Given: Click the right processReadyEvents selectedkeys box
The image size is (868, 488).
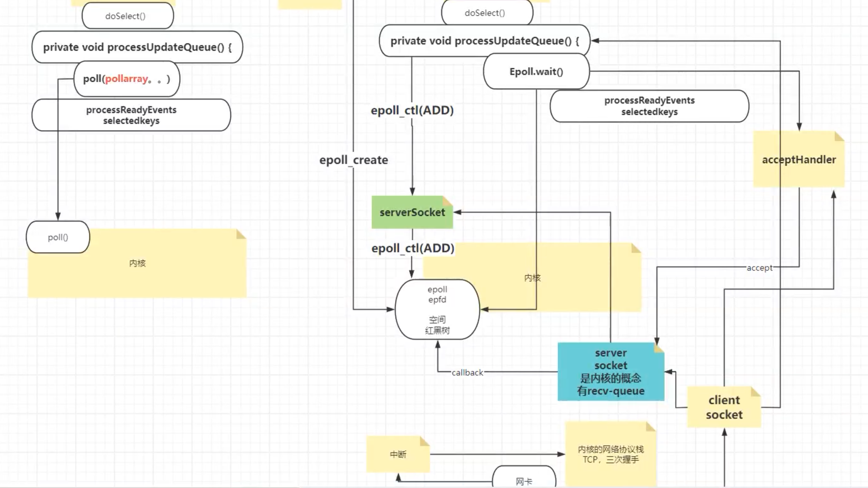Looking at the screenshot, I should tap(649, 106).
